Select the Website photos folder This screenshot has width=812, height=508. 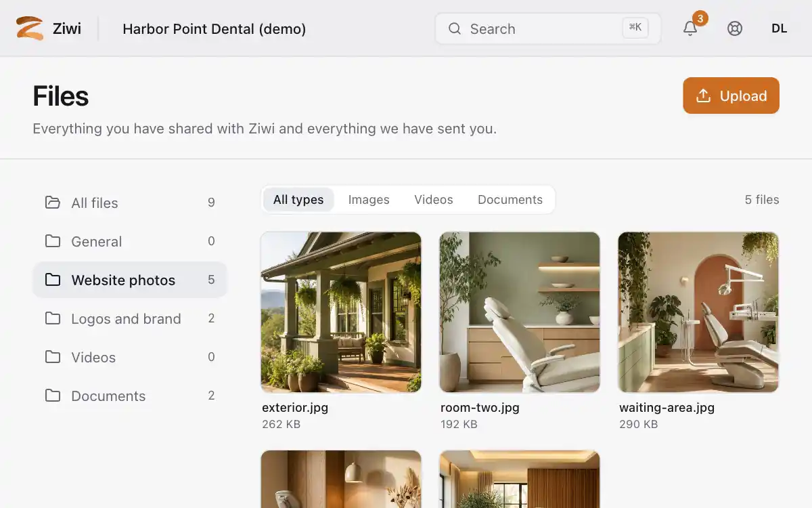coord(130,280)
